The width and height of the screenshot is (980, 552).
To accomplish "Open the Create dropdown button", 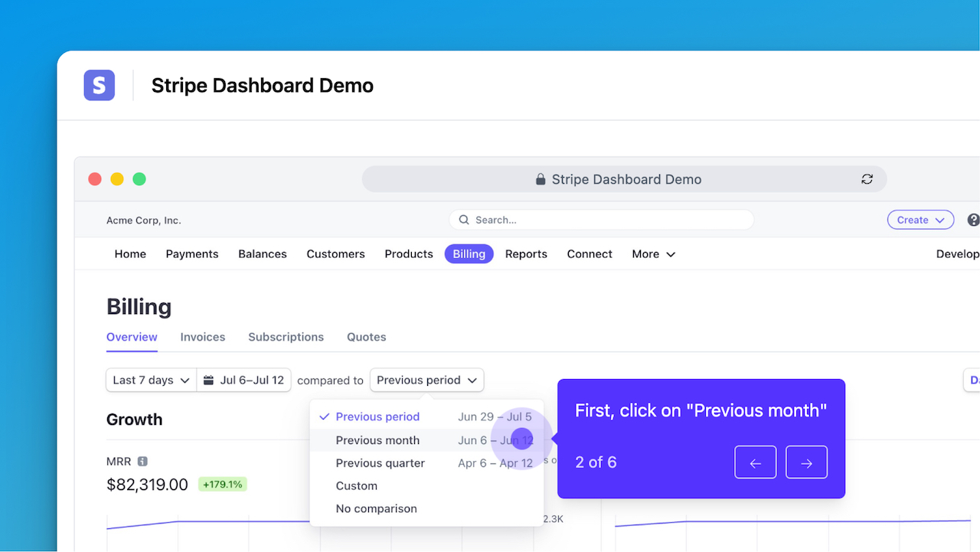I will [x=920, y=220].
